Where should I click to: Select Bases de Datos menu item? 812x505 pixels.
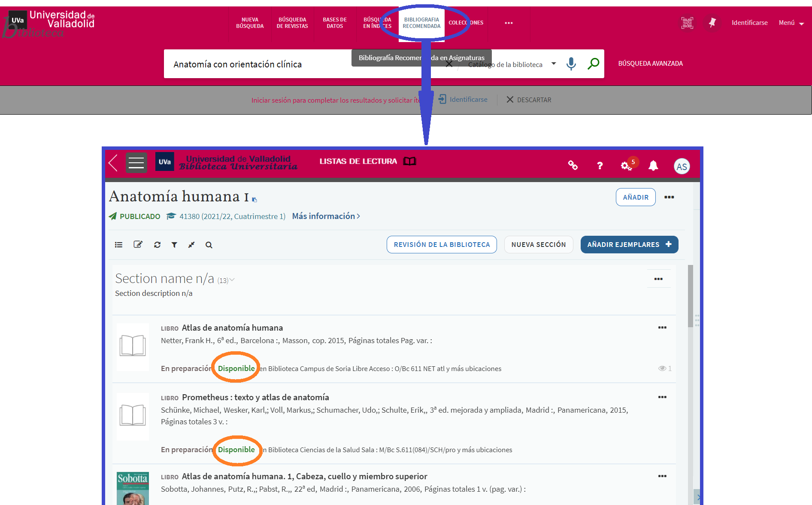pyautogui.click(x=335, y=23)
